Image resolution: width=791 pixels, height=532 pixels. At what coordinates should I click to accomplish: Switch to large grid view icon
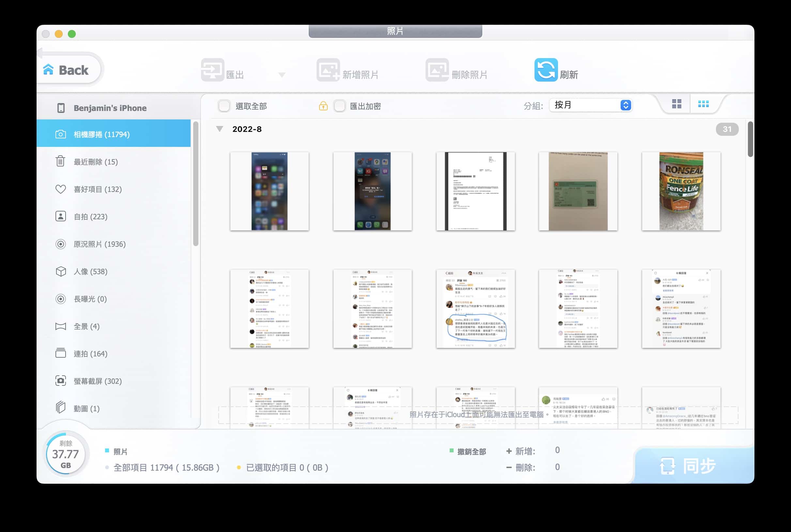click(677, 104)
